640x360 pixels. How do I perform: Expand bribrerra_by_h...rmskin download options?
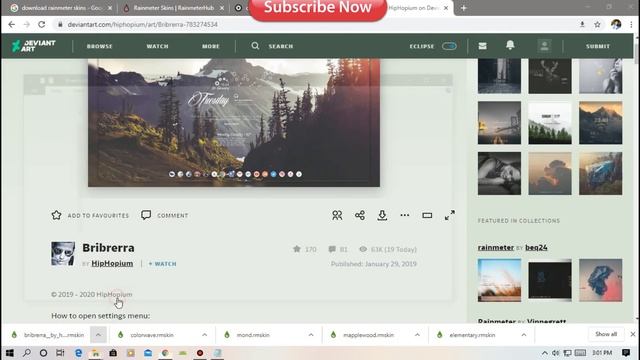(98, 335)
